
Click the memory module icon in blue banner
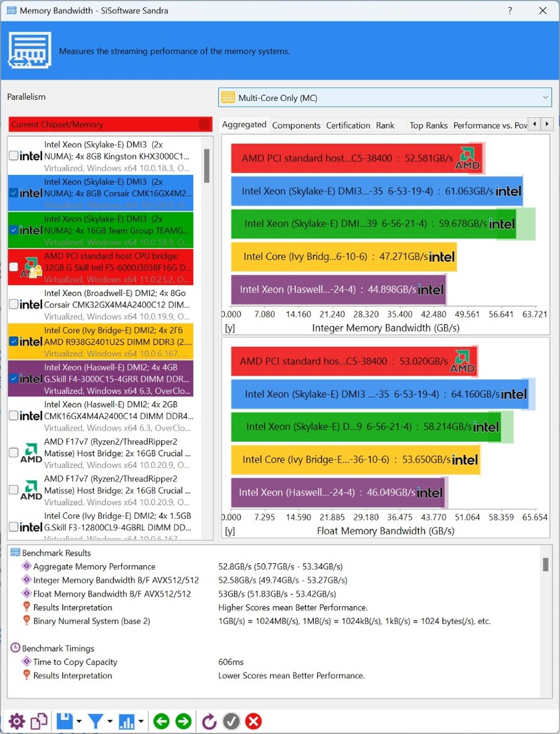(29, 50)
